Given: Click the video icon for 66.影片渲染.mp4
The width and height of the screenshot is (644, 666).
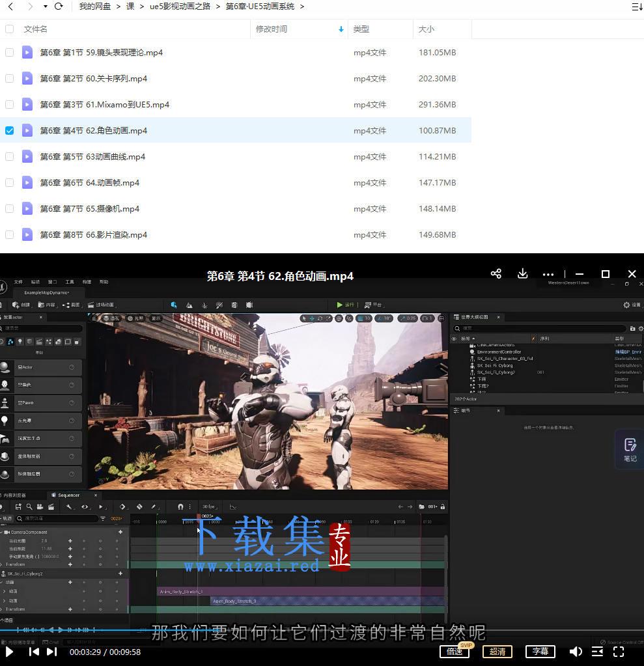Looking at the screenshot, I should tap(27, 235).
